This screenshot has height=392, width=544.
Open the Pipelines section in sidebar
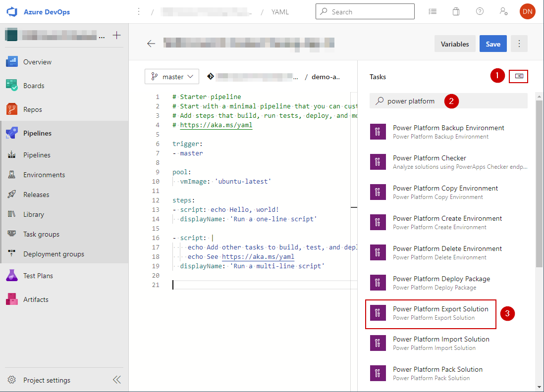tap(37, 133)
